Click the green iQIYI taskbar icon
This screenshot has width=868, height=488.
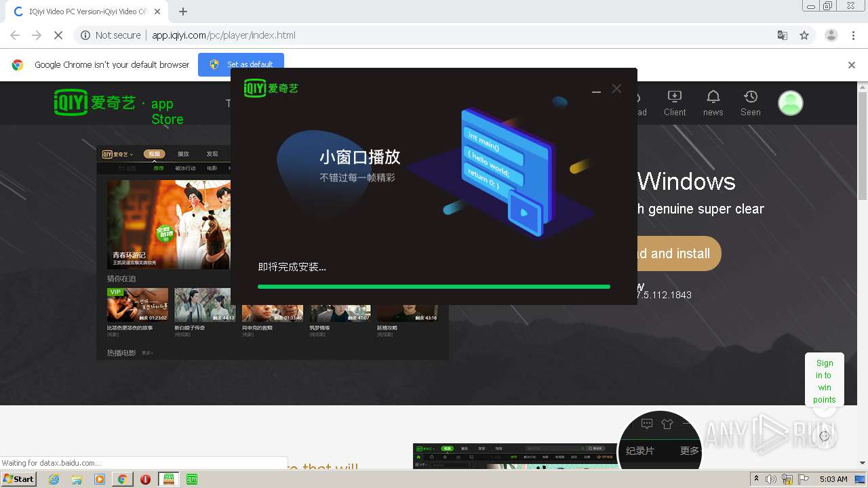(192, 479)
